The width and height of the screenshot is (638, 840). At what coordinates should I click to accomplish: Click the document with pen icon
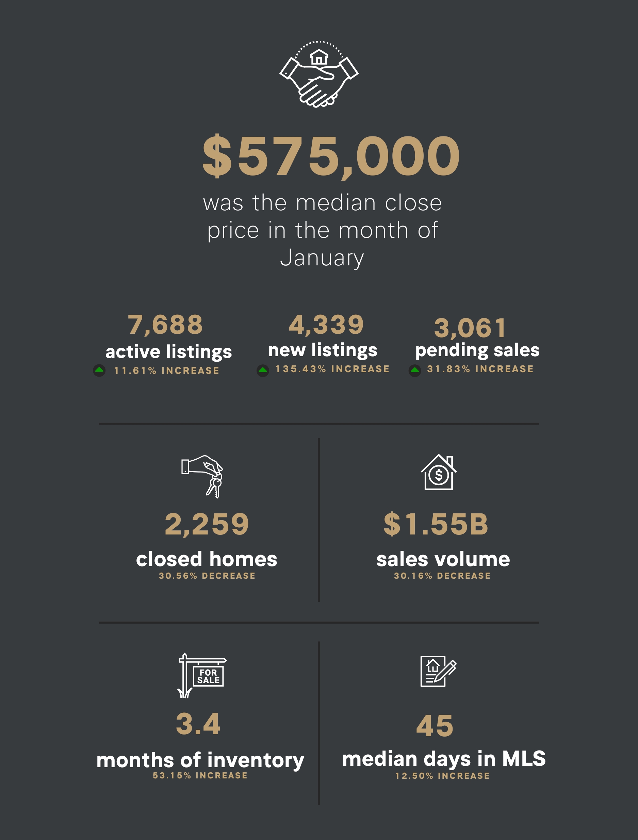pyautogui.click(x=438, y=671)
